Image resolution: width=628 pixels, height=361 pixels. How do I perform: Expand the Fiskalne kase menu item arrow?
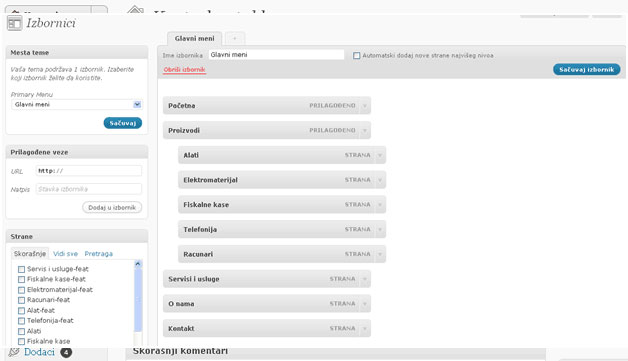coord(380,205)
